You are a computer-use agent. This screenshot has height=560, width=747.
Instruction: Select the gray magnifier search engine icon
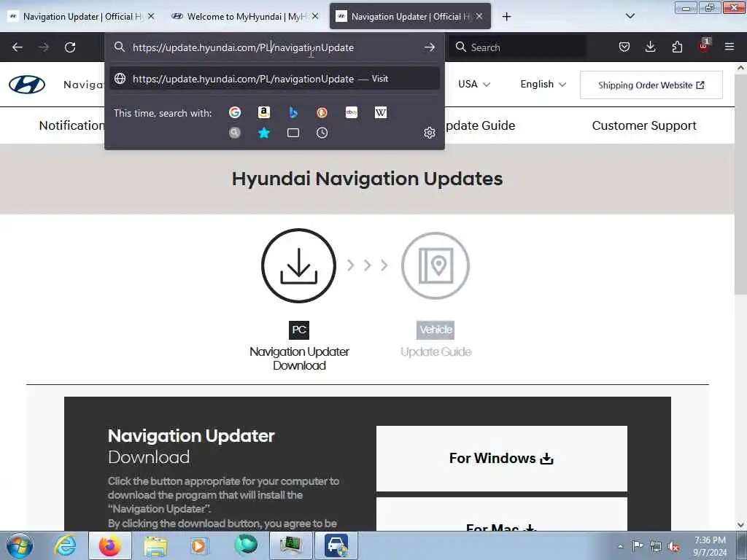235,133
